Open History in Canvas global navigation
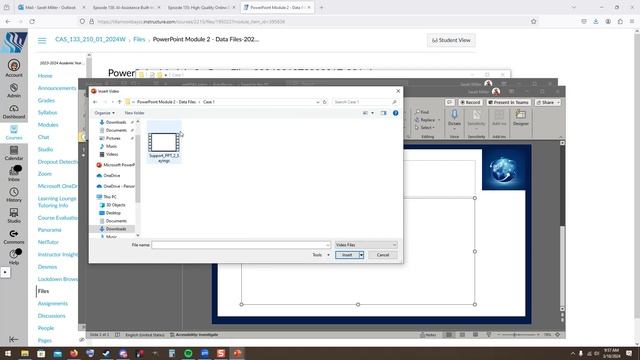 pyautogui.click(x=14, y=195)
